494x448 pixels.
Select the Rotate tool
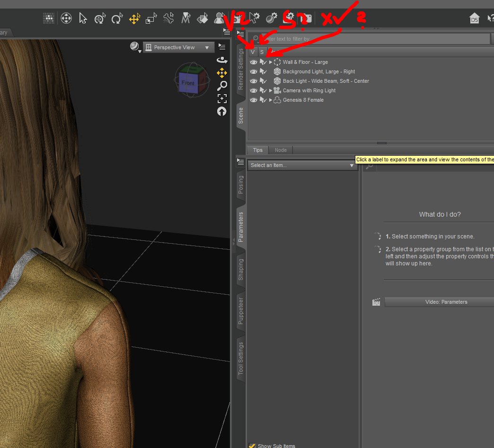pyautogui.click(x=117, y=18)
